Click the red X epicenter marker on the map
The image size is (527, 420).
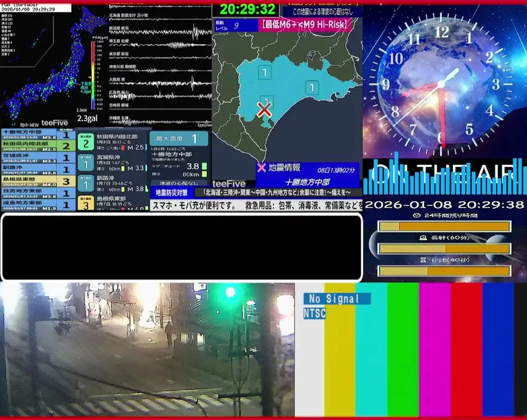pos(264,110)
